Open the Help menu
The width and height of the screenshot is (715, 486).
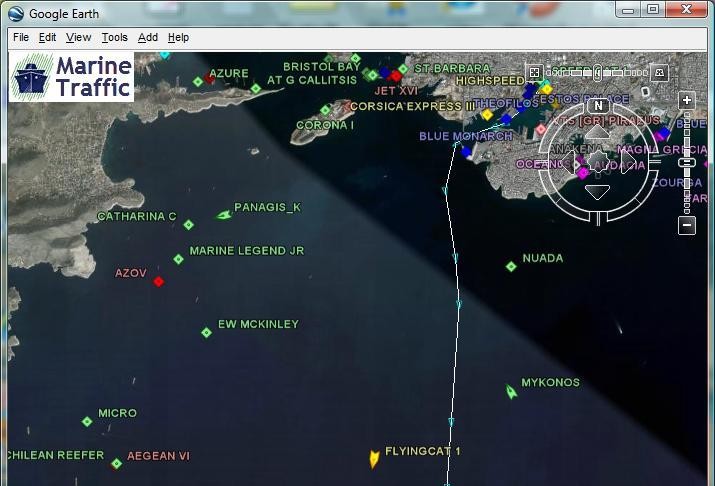pyautogui.click(x=178, y=37)
